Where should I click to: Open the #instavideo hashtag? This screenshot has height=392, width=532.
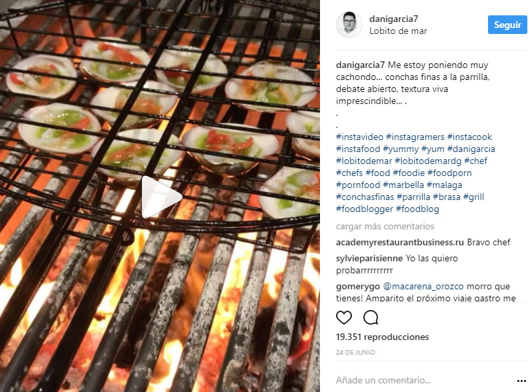click(359, 137)
